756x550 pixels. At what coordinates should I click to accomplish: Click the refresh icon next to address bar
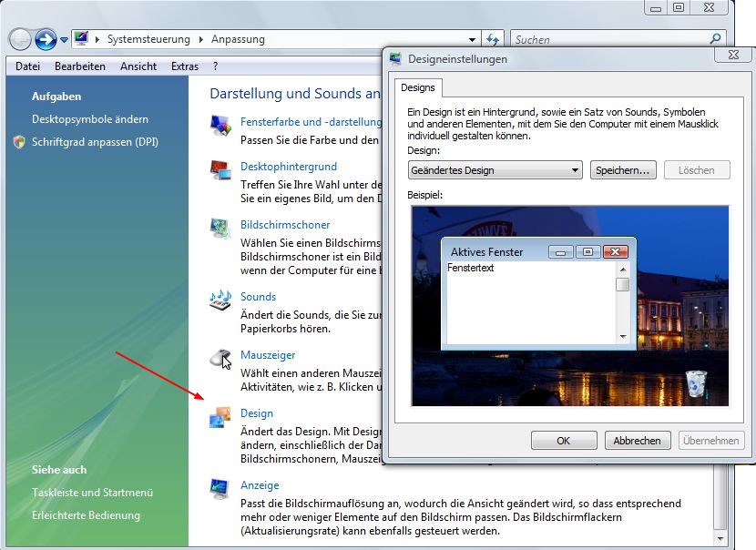492,39
